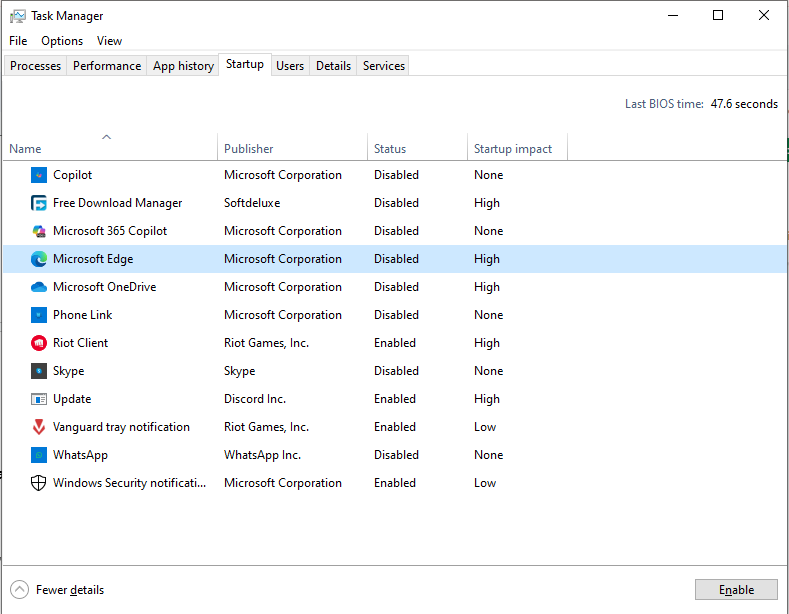
Task: Click the Microsoft Edge icon
Action: [x=39, y=259]
